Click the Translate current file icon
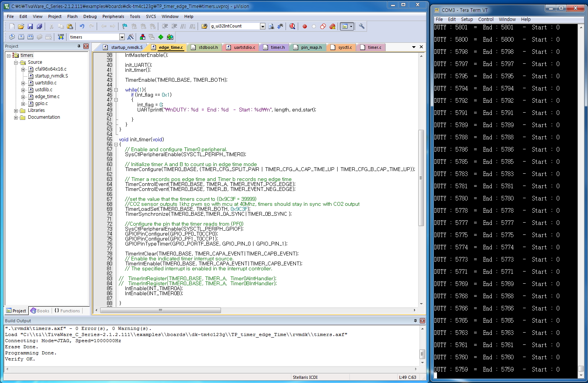The width and height of the screenshot is (588, 383). pos(12,37)
